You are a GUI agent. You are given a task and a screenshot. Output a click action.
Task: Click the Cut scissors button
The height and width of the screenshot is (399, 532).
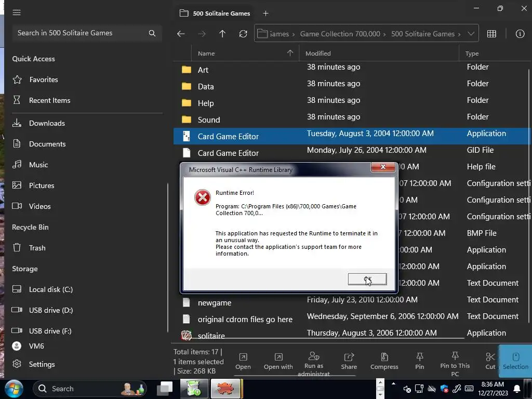[x=490, y=362]
